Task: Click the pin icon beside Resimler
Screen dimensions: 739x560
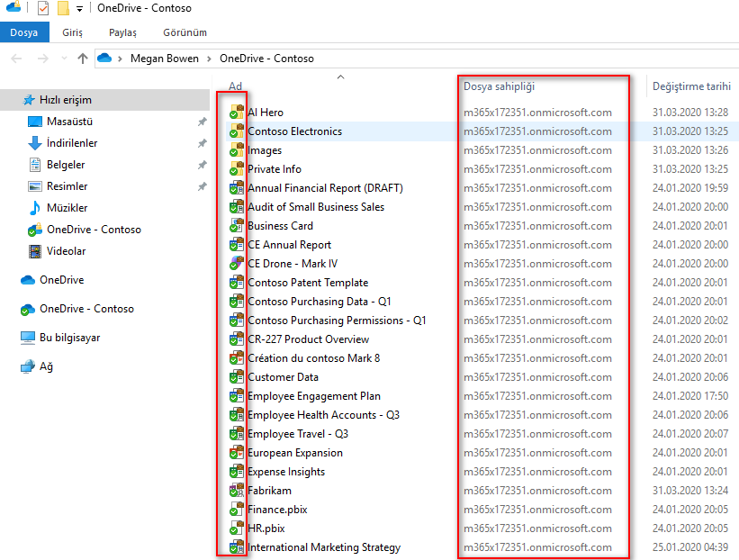Action: pyautogui.click(x=203, y=186)
